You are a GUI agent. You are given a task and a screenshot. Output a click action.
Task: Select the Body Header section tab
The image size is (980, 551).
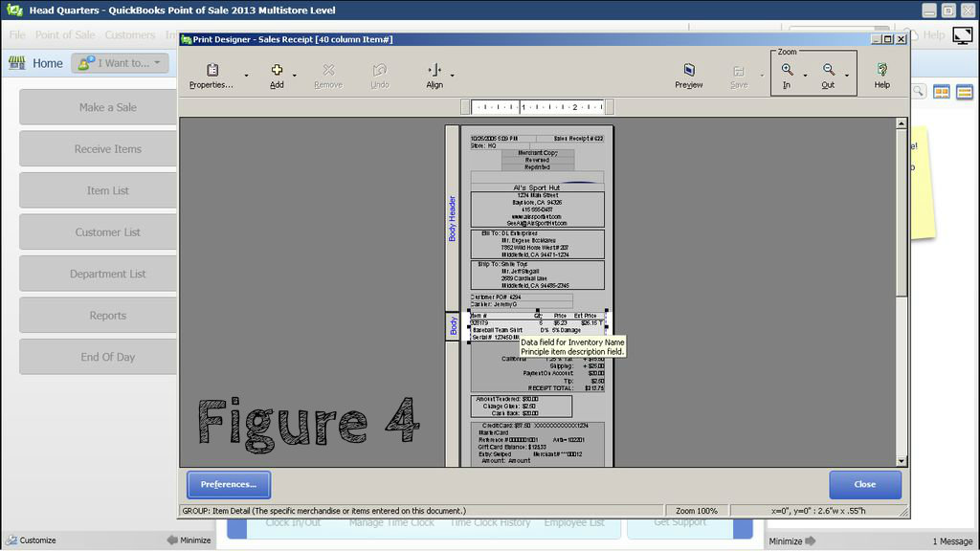click(x=453, y=218)
